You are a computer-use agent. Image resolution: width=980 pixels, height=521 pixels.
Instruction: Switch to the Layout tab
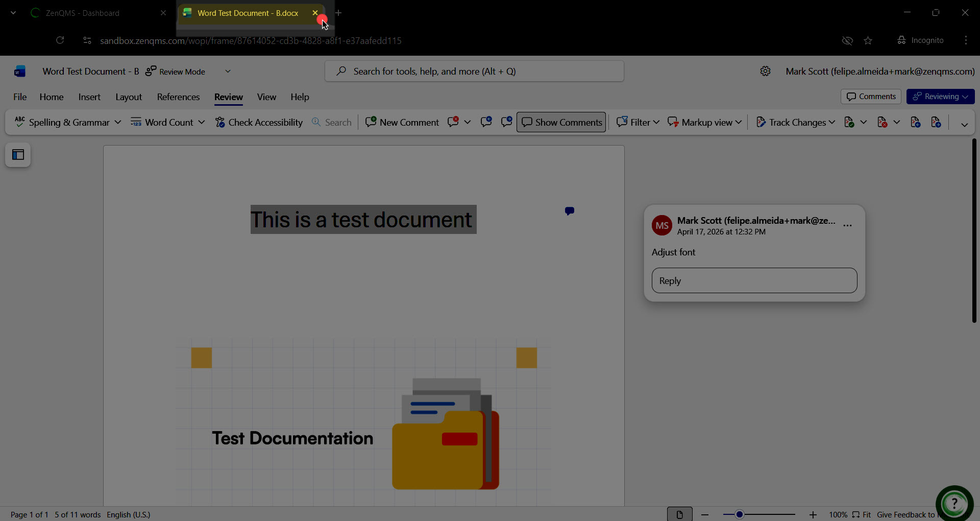click(129, 97)
